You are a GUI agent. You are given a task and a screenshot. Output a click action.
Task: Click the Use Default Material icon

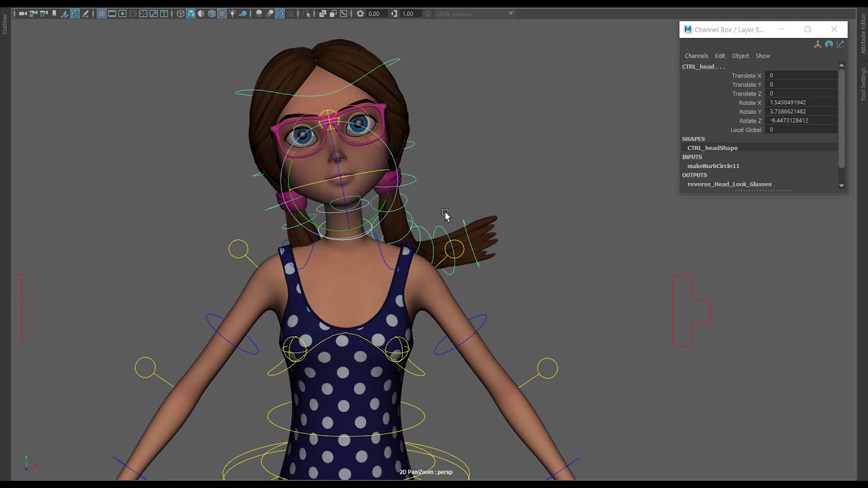coord(201,14)
